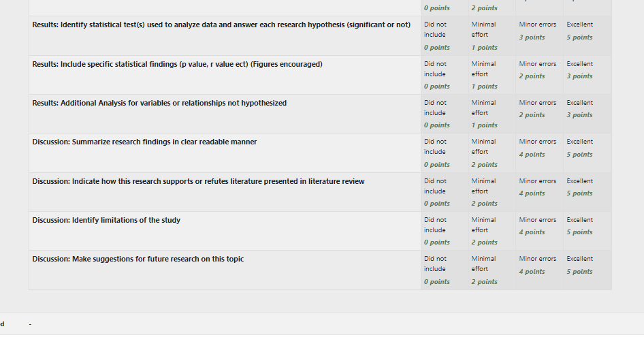Image resolution: width=644 pixels, height=348 pixels.
Task: Pick Excellent for future research suggestions
Action: (x=587, y=270)
